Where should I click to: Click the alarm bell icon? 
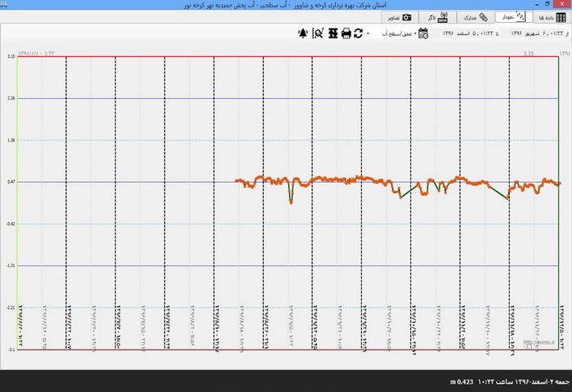coord(304,33)
